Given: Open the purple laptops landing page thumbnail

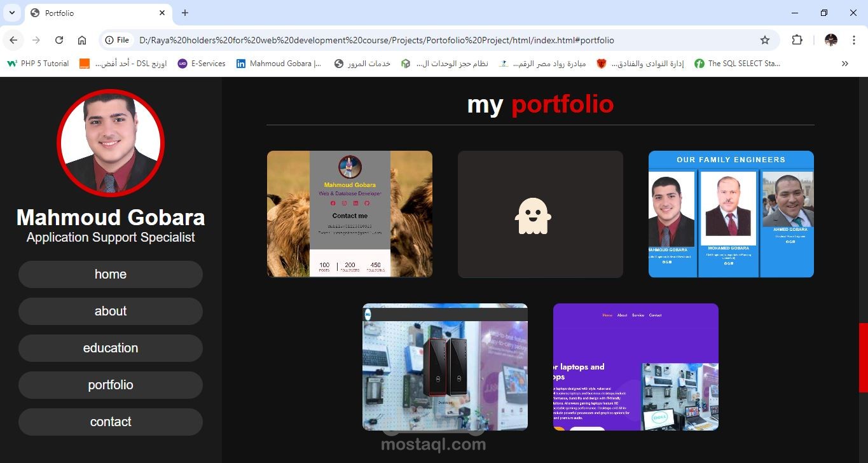Looking at the screenshot, I should tap(636, 366).
